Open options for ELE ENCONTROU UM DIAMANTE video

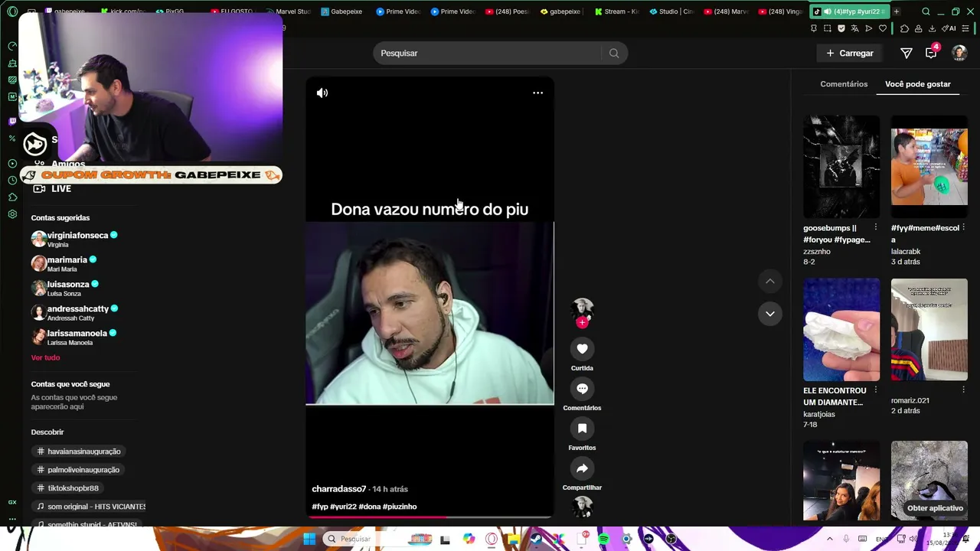coord(876,391)
